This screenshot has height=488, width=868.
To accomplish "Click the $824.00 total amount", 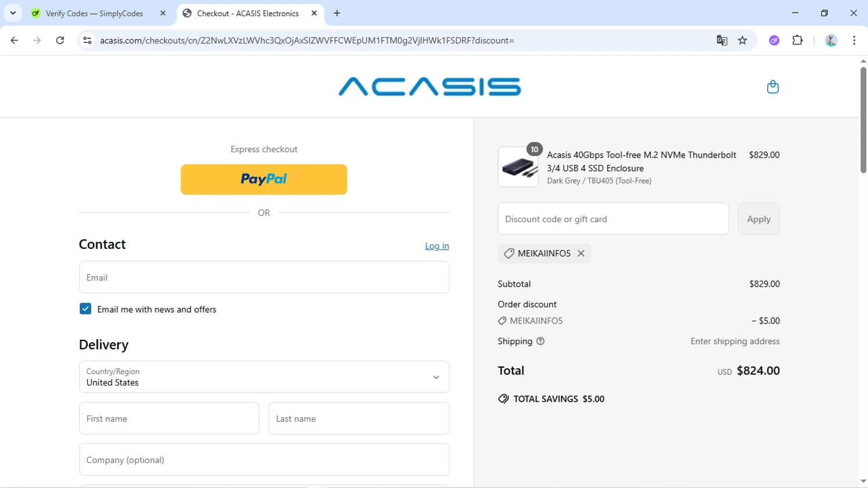I will (758, 370).
